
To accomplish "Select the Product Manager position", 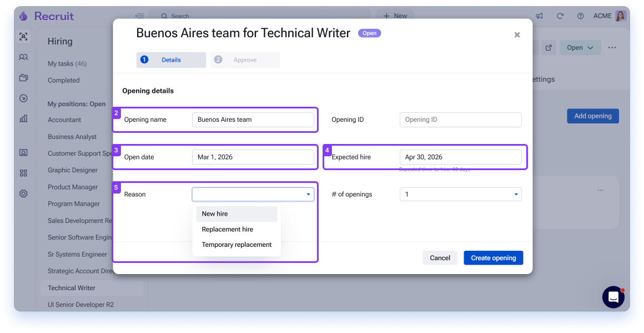I will pyautogui.click(x=73, y=187).
